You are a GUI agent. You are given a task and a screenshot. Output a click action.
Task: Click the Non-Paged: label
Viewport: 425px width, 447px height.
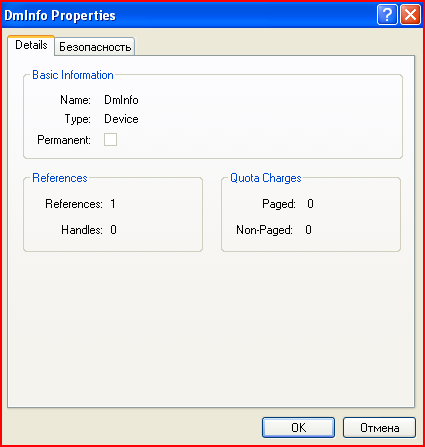pyautogui.click(x=264, y=230)
